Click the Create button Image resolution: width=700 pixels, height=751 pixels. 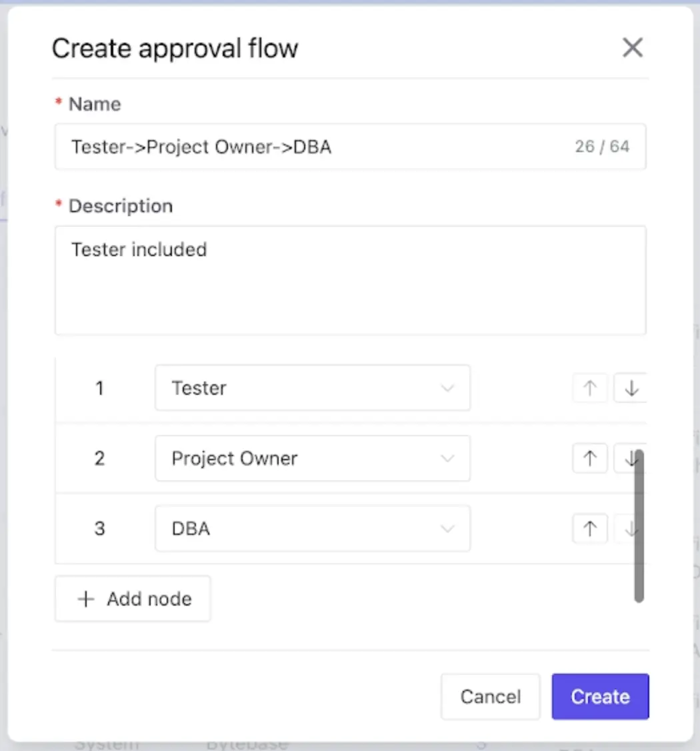coord(599,696)
